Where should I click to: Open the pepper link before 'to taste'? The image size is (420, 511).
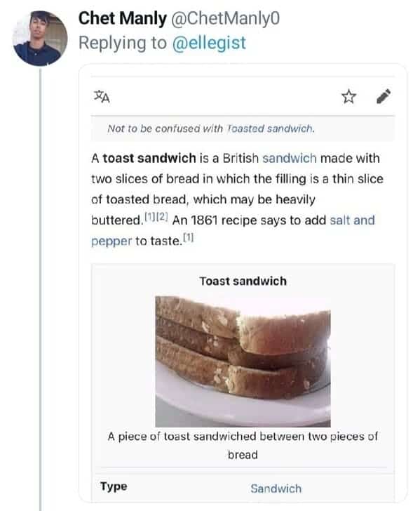pos(111,241)
